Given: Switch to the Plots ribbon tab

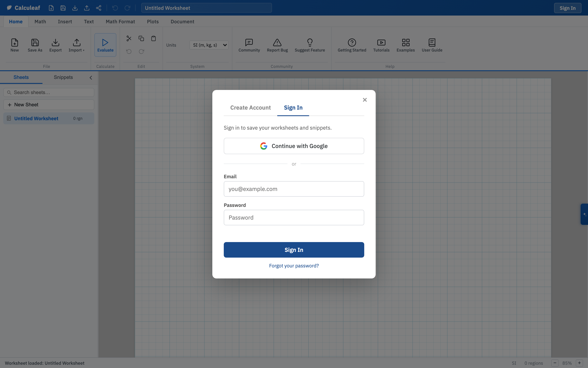Looking at the screenshot, I should coord(153,21).
